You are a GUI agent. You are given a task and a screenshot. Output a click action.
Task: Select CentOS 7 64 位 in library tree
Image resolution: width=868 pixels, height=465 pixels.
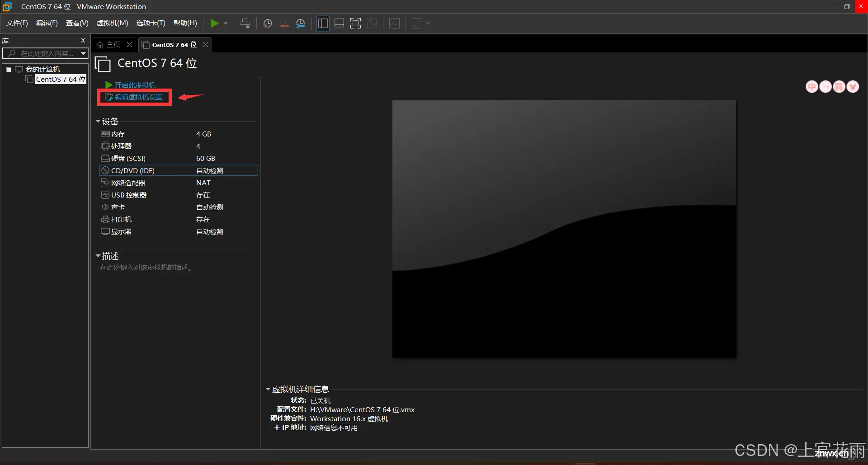pyautogui.click(x=61, y=79)
